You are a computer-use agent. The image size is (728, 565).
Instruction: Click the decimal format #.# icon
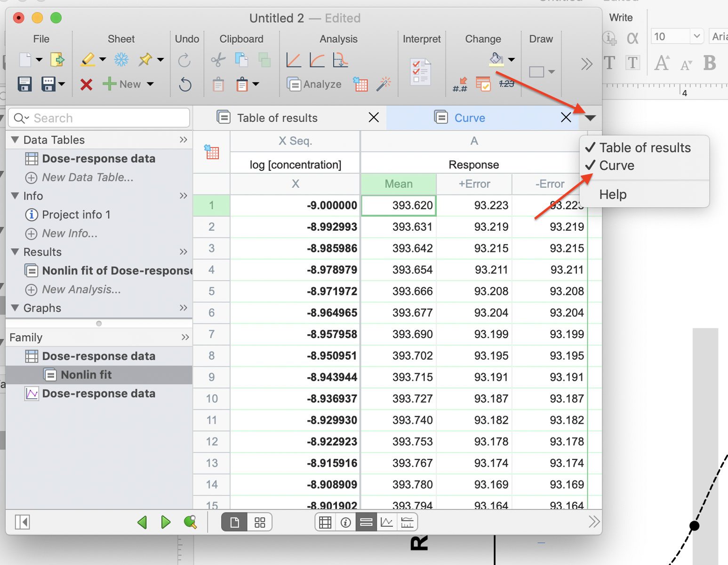[x=460, y=84]
